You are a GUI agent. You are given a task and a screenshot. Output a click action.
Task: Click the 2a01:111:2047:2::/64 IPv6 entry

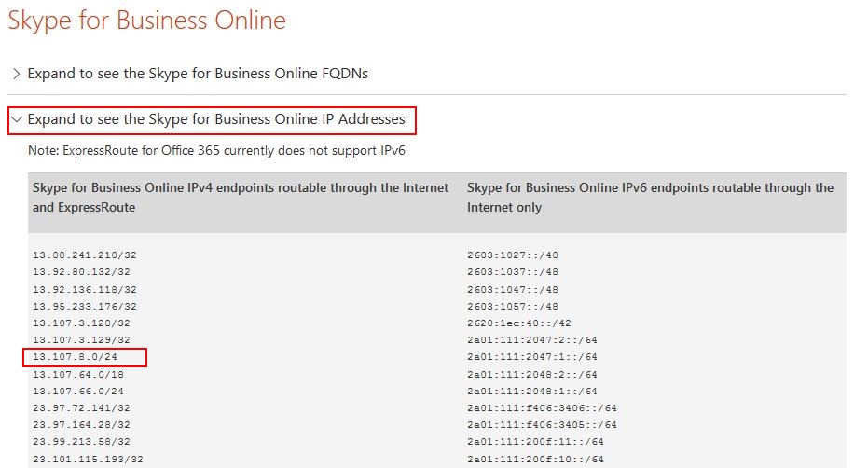[x=531, y=340]
